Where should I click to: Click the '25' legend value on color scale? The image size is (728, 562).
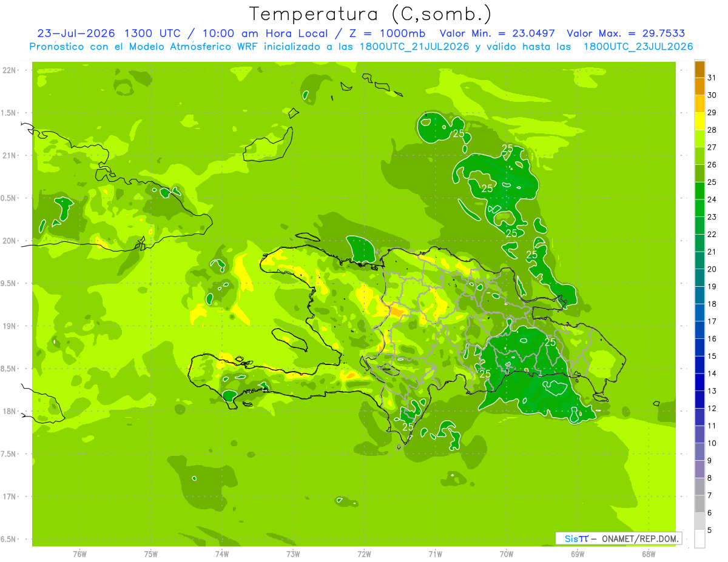click(x=712, y=182)
